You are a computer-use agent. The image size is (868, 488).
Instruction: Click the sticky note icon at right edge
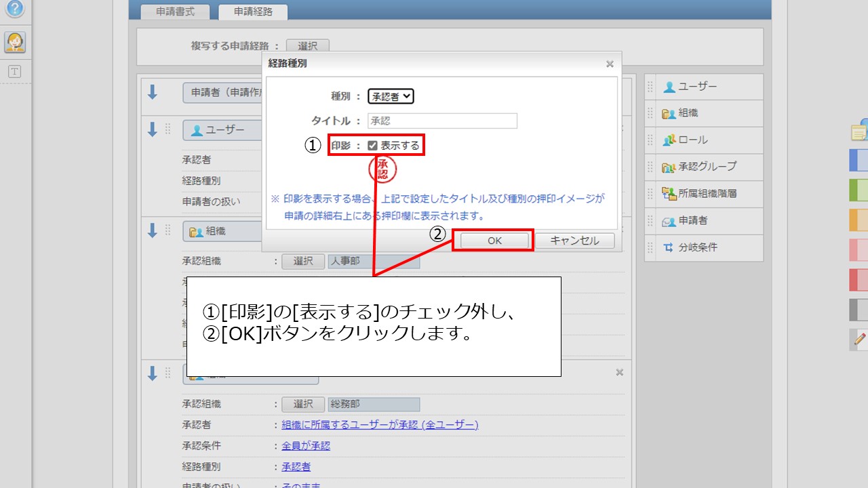859,131
